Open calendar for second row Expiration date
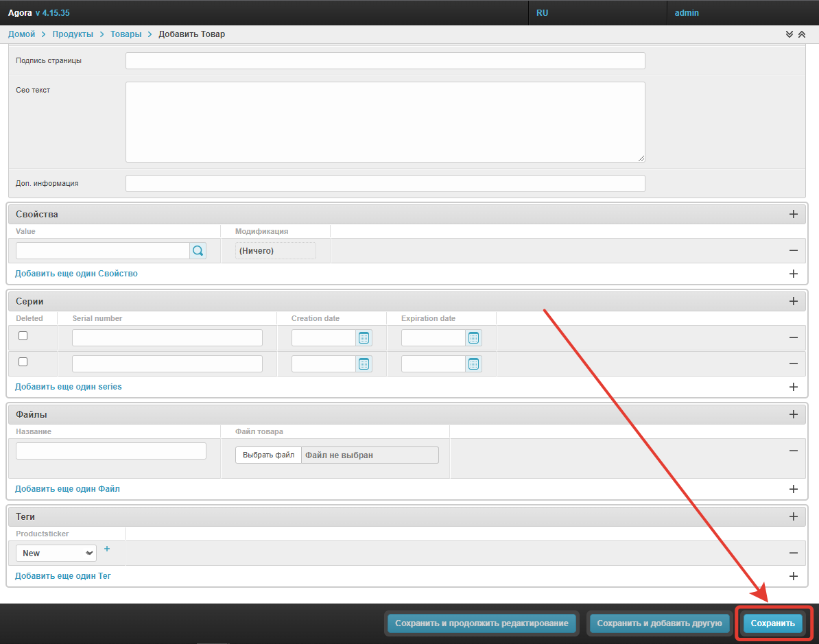The width and height of the screenshot is (819, 644). point(474,363)
